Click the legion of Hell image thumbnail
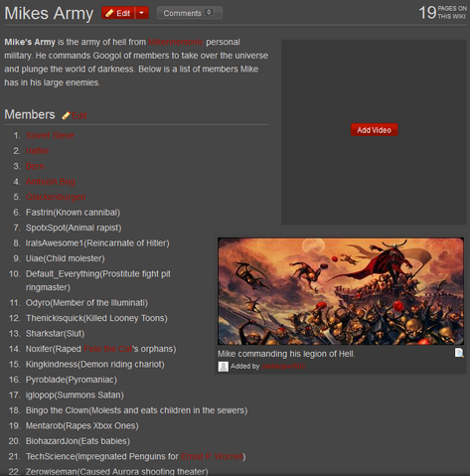470x476 pixels. [341, 291]
